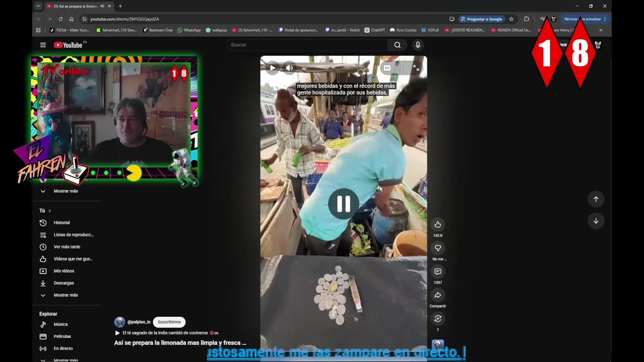644x362 pixels.
Task: Click Preguntar a Google button
Action: click(x=481, y=19)
